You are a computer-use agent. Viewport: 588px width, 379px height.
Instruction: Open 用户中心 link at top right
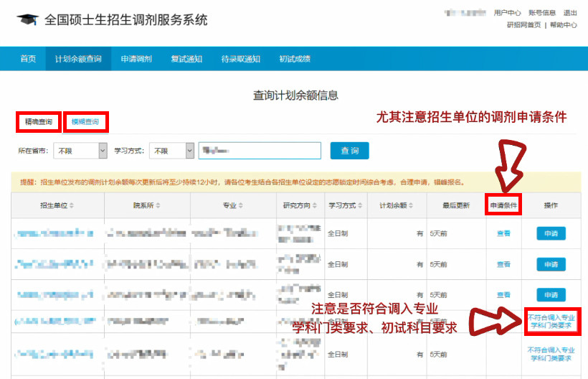coord(508,13)
